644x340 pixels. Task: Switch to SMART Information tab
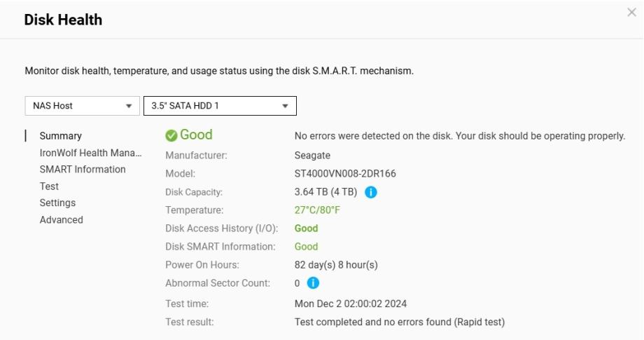83,170
